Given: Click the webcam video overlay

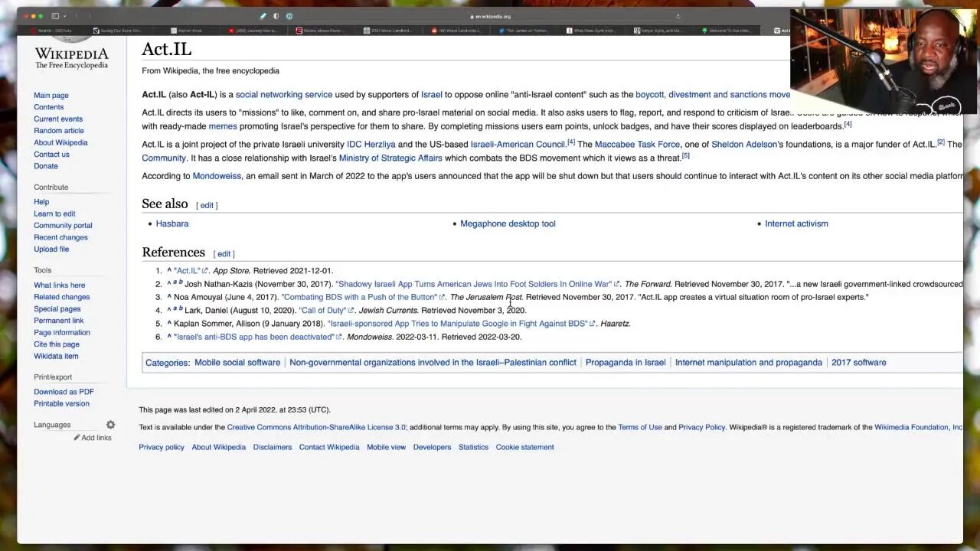Looking at the screenshot, I should pyautogui.click(x=884, y=61).
